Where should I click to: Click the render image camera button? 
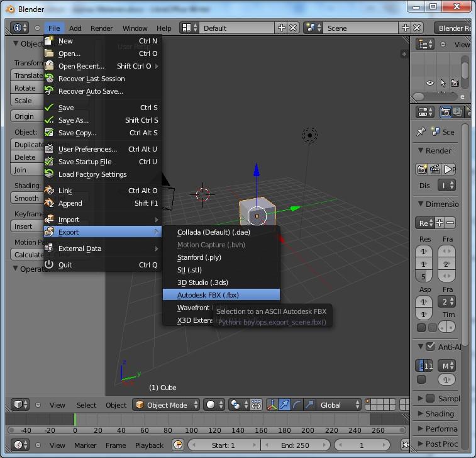click(x=422, y=169)
